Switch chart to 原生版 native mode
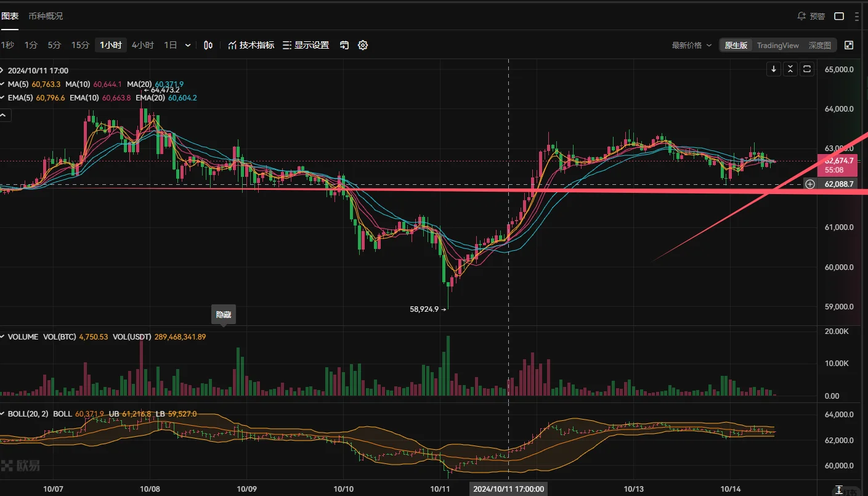Image resolution: width=868 pixels, height=496 pixels. coord(736,45)
